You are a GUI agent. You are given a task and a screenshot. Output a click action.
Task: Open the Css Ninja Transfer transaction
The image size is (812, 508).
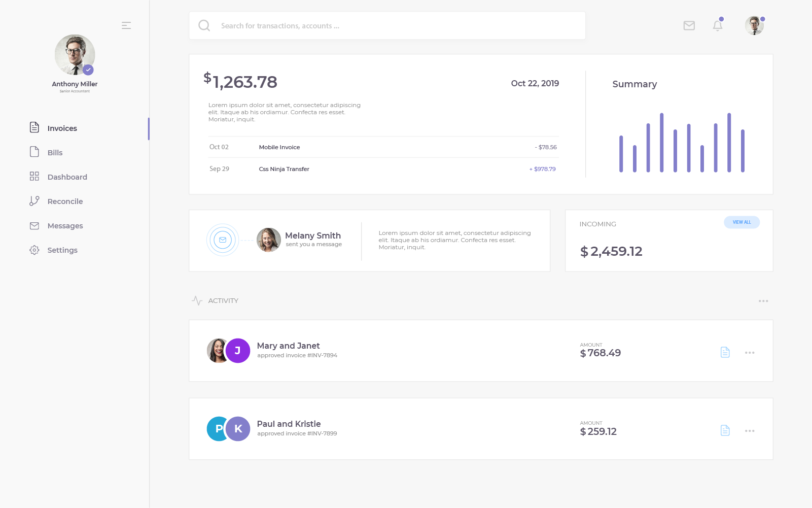point(284,169)
